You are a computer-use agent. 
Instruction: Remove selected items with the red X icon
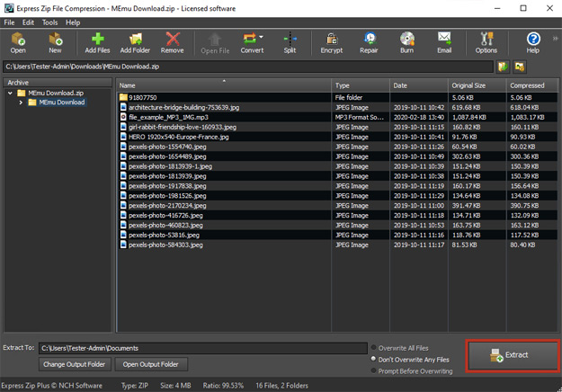(173, 43)
